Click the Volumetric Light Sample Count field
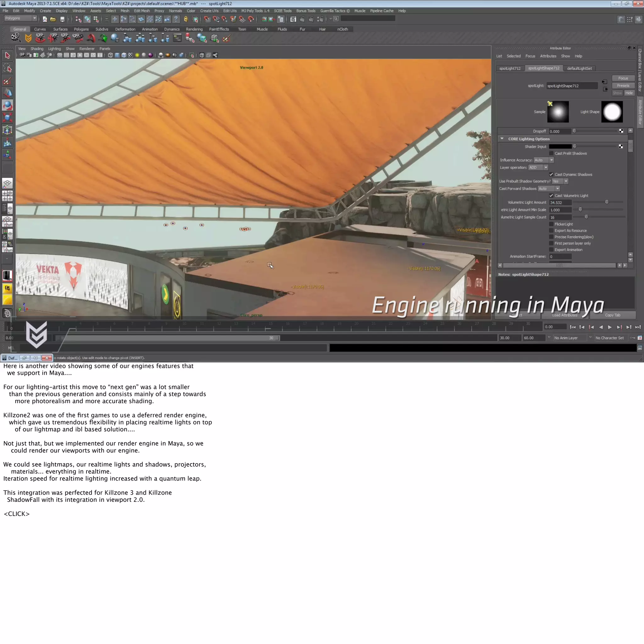The image size is (644, 644). click(560, 217)
